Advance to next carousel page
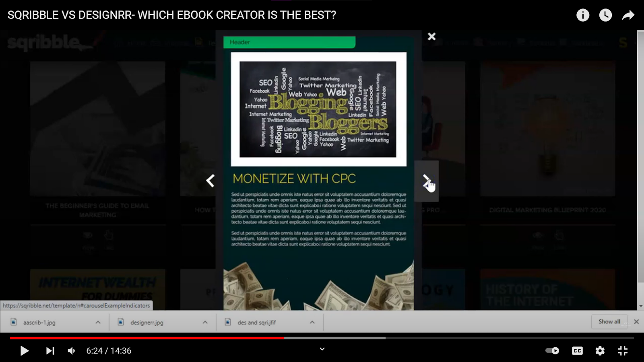The height and width of the screenshot is (362, 644). coord(426,181)
